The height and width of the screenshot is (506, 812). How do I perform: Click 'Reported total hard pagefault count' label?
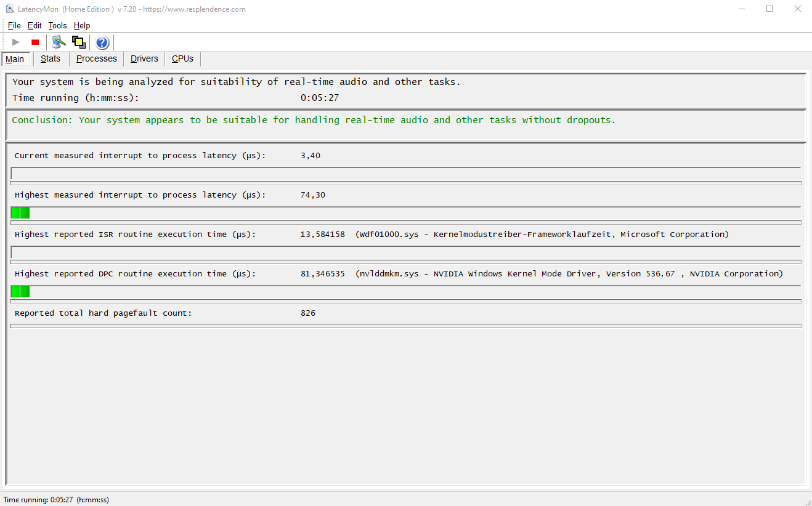[104, 313]
